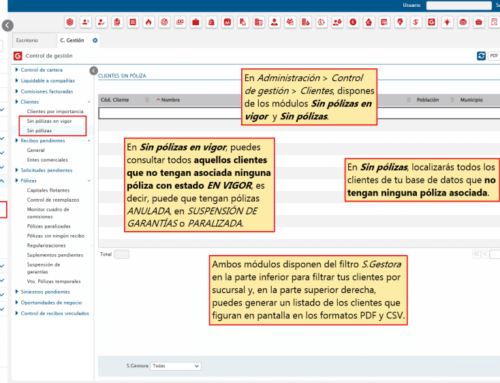Click the Usuario input field at the top
This screenshot has width=500, height=383.
pyautogui.click(x=459, y=5)
